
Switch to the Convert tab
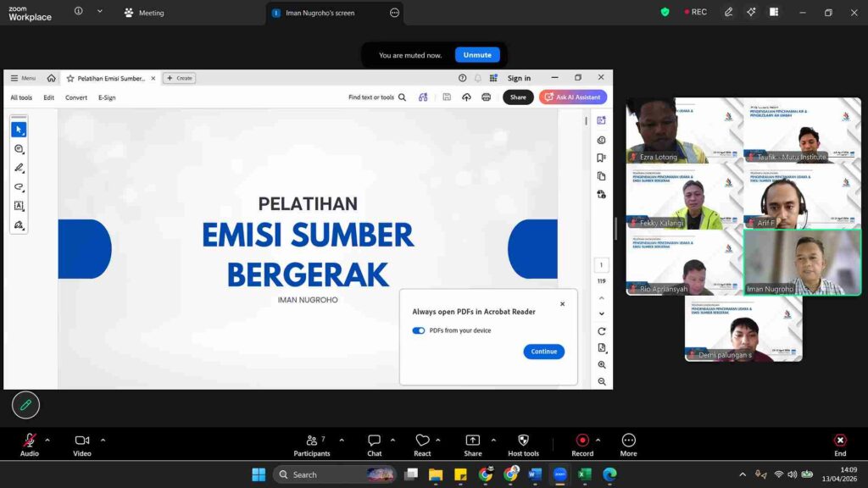point(76,97)
